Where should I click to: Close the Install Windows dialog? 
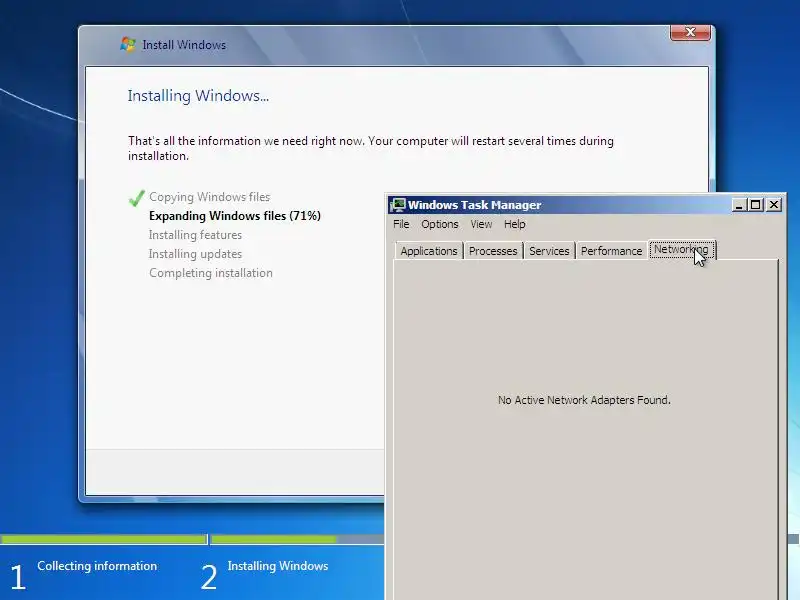pyautogui.click(x=690, y=32)
